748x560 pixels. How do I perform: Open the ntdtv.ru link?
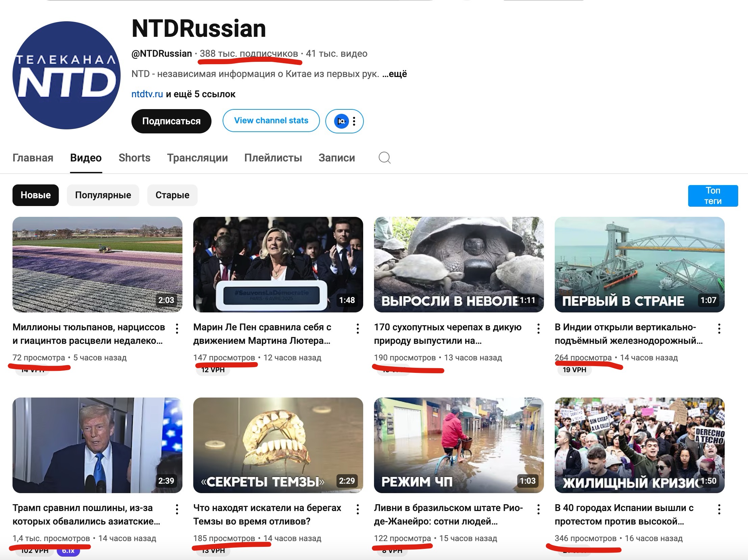(x=147, y=94)
